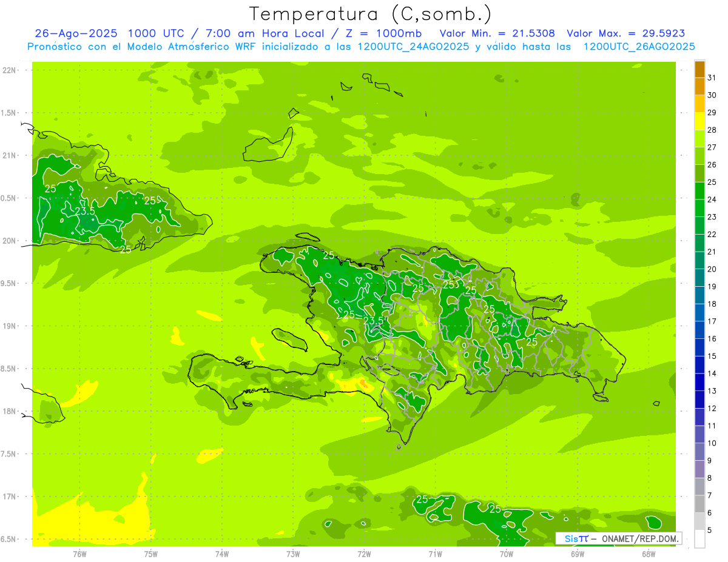Image resolution: width=728 pixels, height=562 pixels.
Task: Click the "75W" longitude label
Action: pyautogui.click(x=151, y=554)
